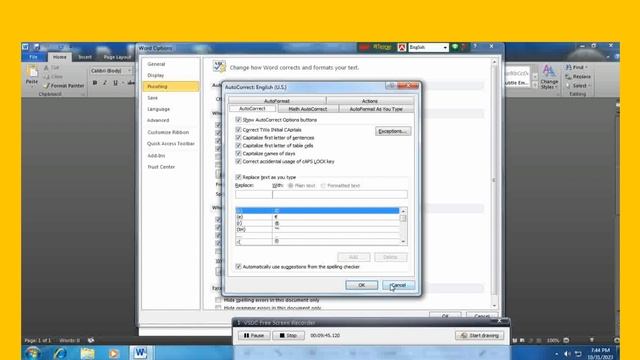Click Stop in VSDC Free Screen Recorder
Viewport: 640px width, 360px height.
coord(288,336)
